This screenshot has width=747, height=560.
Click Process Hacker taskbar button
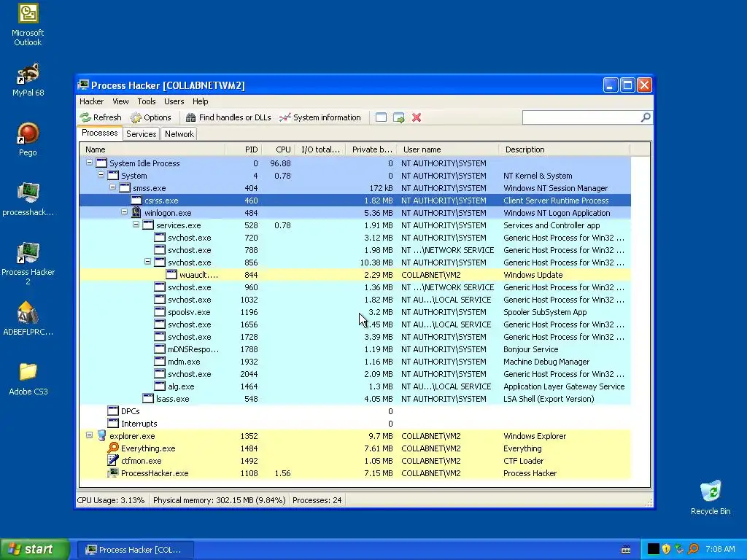(x=135, y=550)
